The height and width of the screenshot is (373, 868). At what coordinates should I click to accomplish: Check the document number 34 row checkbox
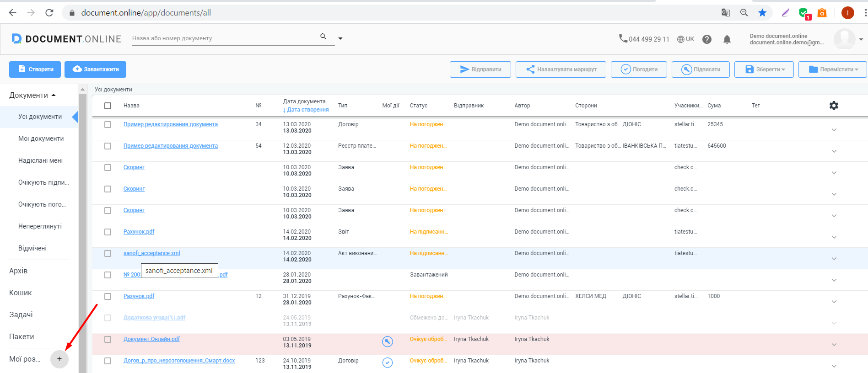(108, 124)
